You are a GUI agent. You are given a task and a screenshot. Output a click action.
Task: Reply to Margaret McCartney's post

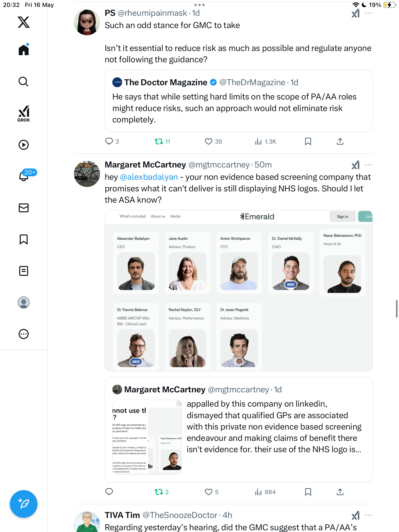[109, 492]
